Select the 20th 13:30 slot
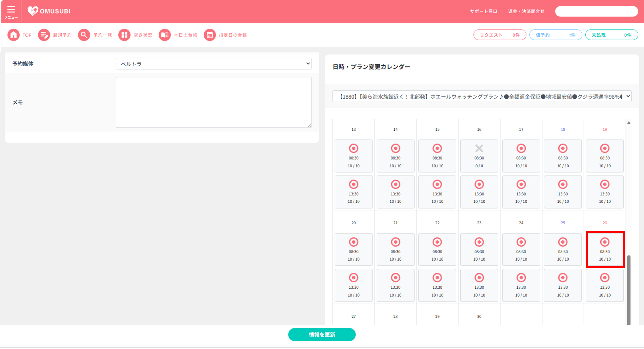Screen dimensions: 644x349 (354, 285)
